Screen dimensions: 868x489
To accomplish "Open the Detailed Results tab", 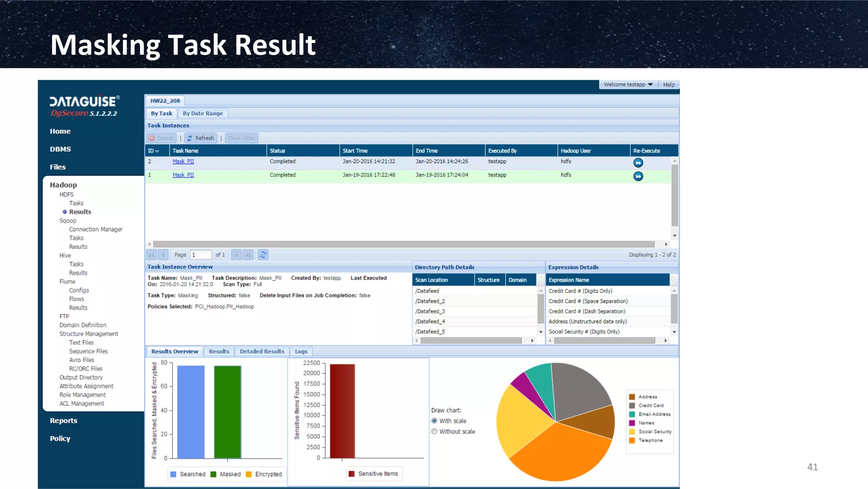I will (262, 351).
